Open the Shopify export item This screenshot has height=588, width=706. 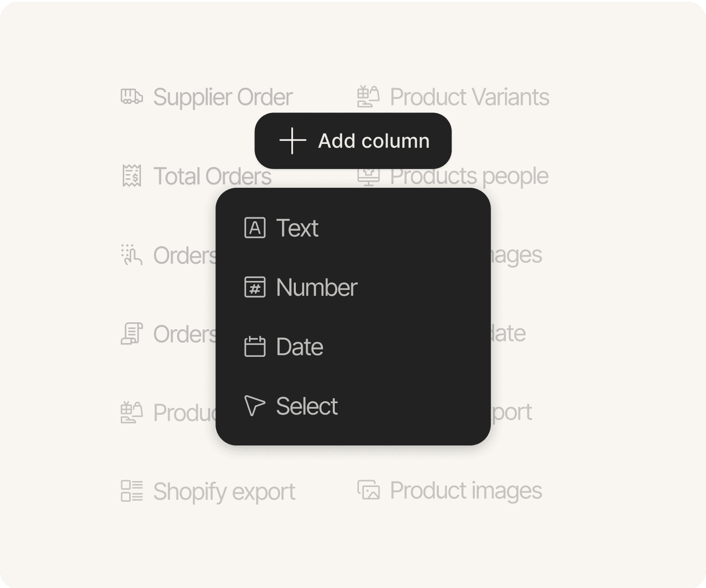(224, 491)
